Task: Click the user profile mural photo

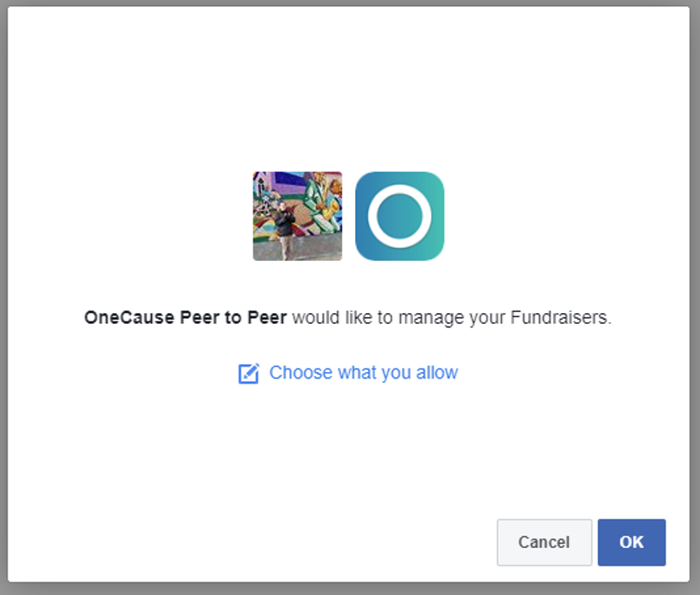Action: pos(297,216)
